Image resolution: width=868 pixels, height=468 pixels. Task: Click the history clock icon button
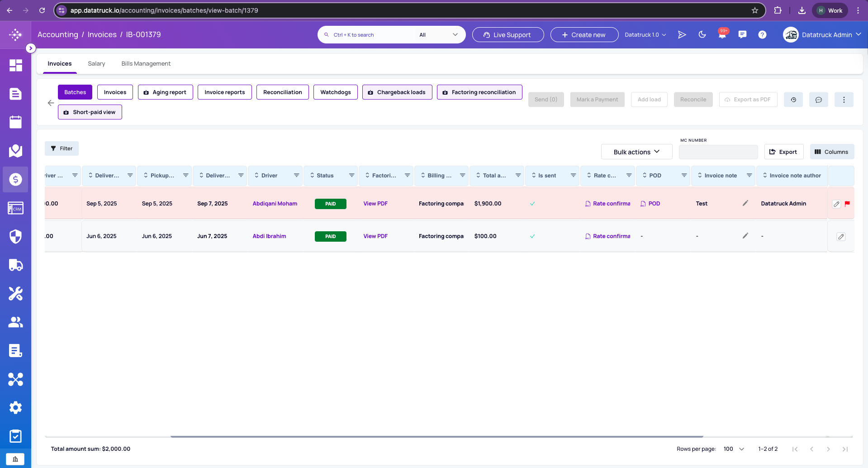pos(793,100)
